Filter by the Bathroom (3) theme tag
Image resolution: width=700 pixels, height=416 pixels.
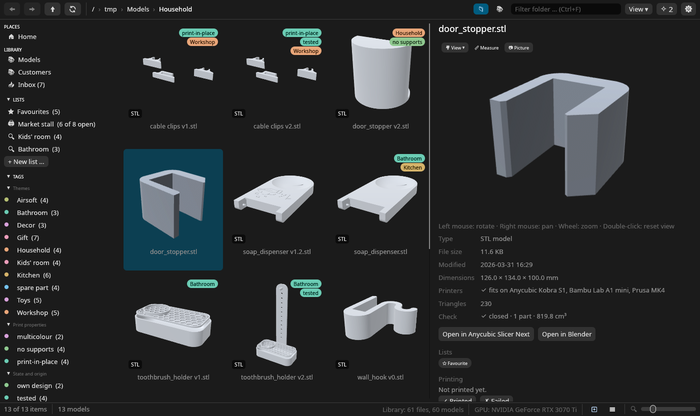pyautogui.click(x=38, y=212)
